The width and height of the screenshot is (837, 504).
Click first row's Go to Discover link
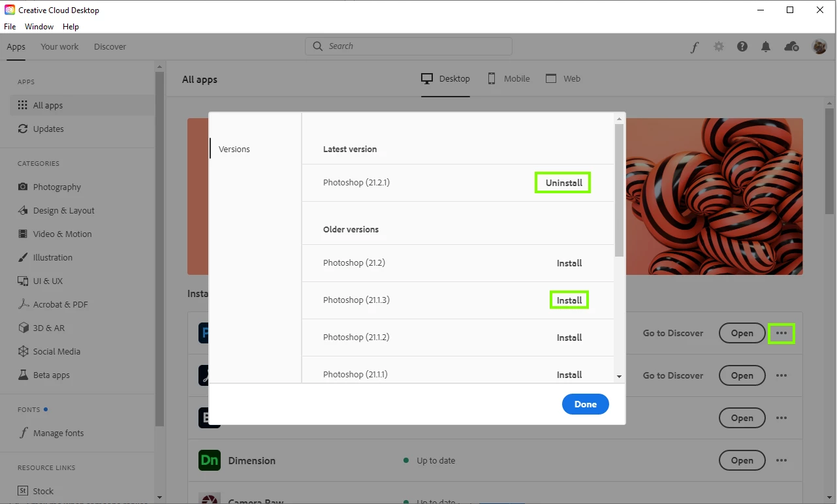point(673,333)
